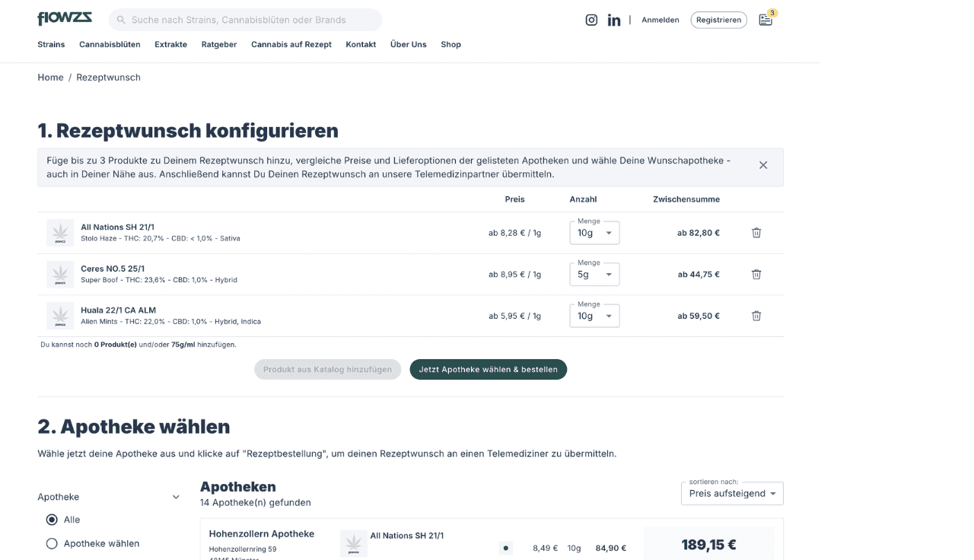Click the flowzz logo

click(x=64, y=18)
